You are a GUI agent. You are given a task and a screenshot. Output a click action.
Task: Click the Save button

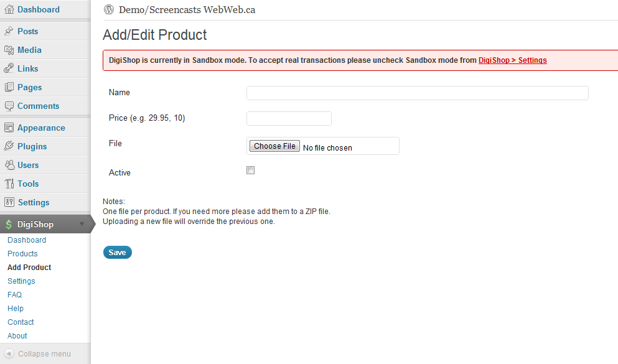118,253
